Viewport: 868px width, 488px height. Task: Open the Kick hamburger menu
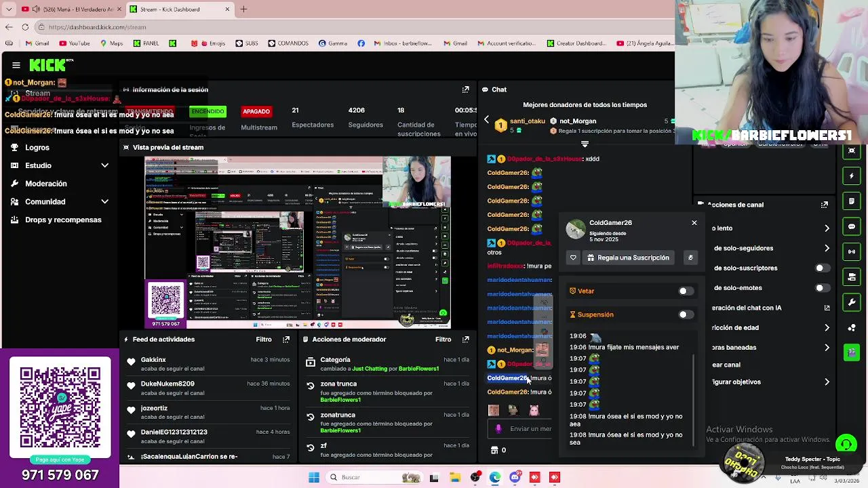click(16, 65)
